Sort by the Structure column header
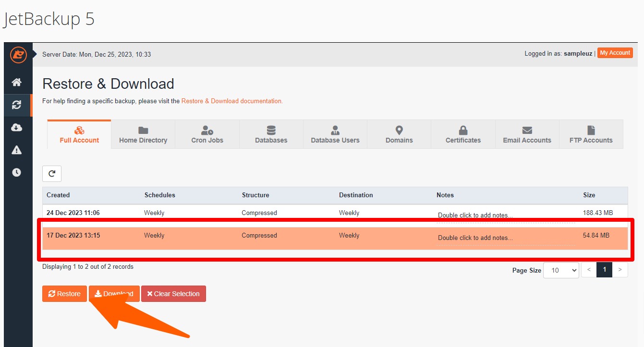This screenshot has height=347, width=644. [x=255, y=195]
